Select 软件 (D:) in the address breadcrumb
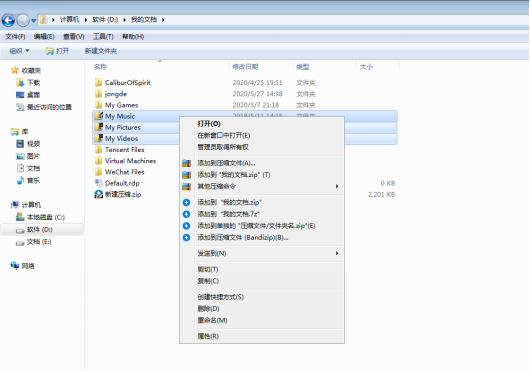This screenshot has height=371, width=530. (105, 20)
